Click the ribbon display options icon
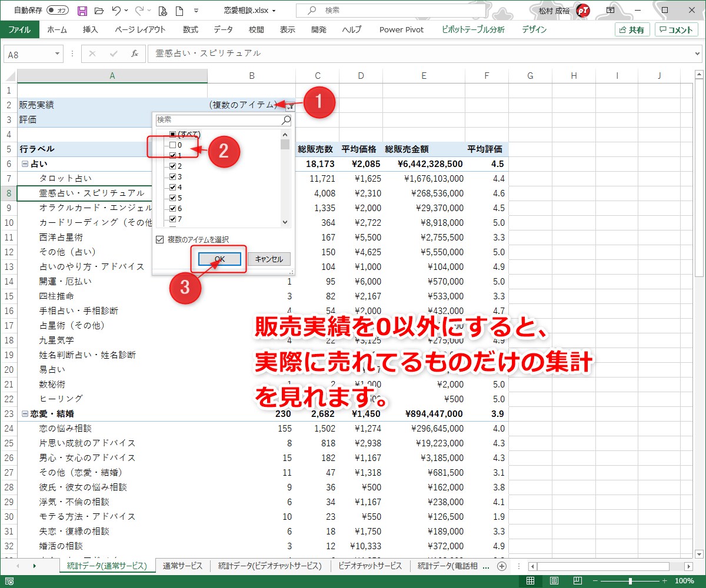706x588 pixels. click(x=611, y=10)
